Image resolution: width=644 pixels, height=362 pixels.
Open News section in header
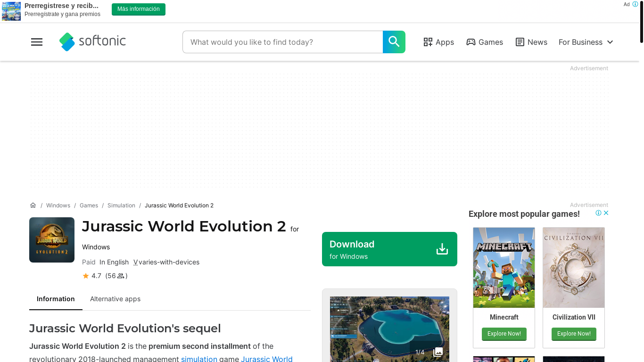[531, 42]
